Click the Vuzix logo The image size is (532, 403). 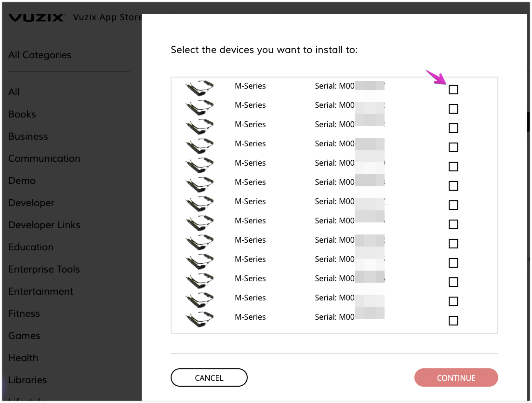(37, 18)
